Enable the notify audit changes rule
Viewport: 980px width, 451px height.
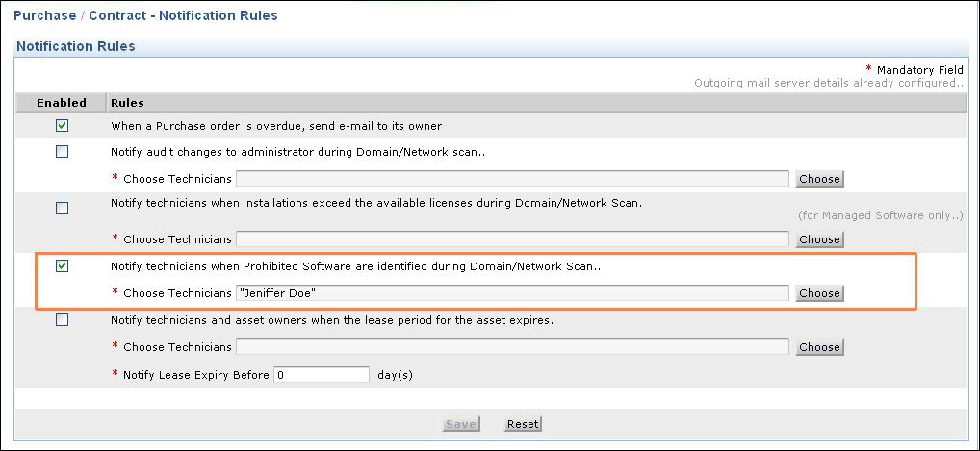[x=63, y=152]
